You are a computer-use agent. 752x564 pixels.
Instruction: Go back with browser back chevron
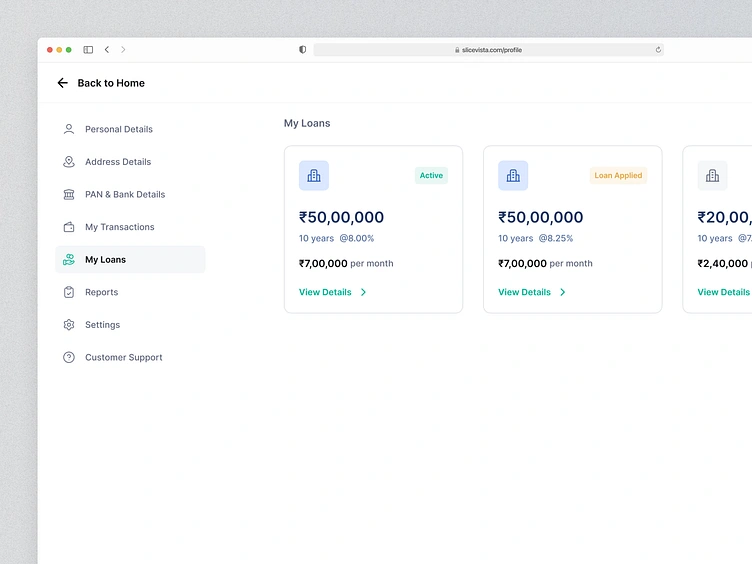pos(107,49)
